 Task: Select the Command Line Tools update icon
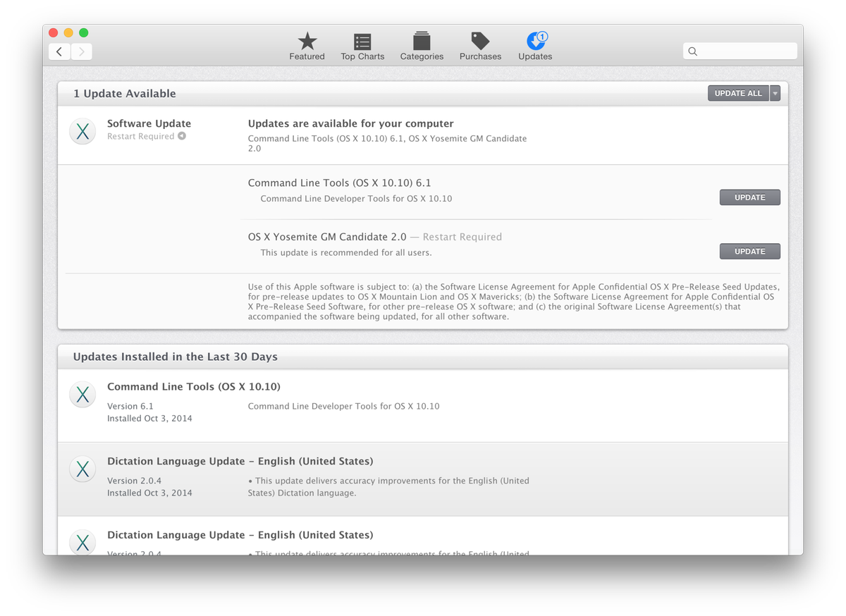[x=82, y=395]
